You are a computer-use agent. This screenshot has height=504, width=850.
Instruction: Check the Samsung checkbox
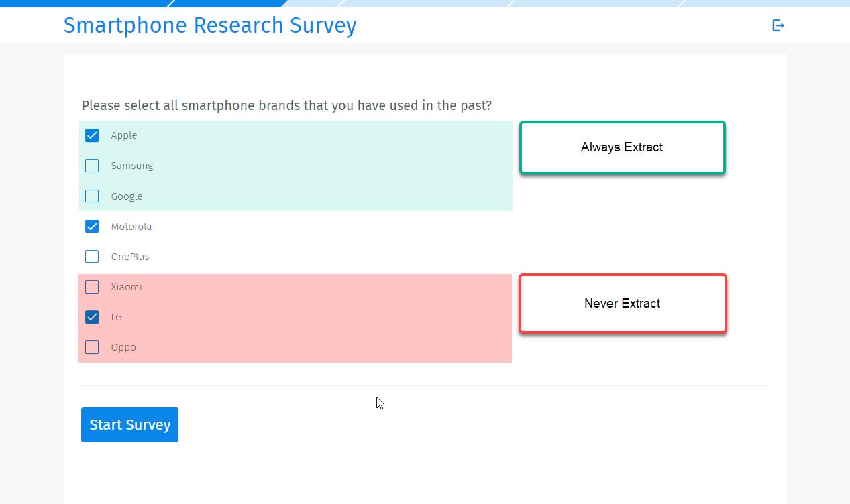click(x=92, y=166)
